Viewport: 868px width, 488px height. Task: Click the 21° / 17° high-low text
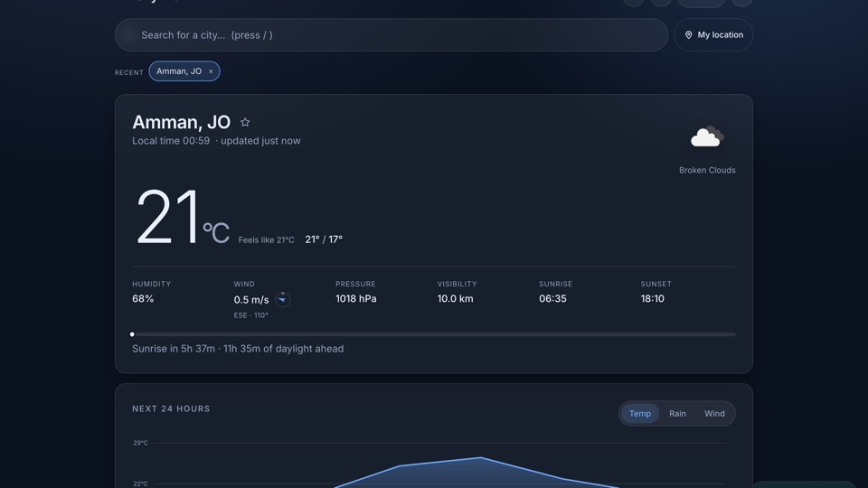[324, 239]
